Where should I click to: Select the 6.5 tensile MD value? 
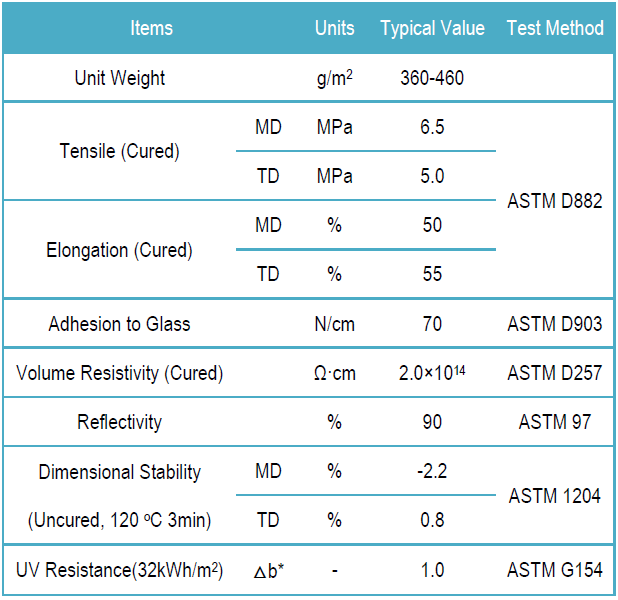click(432, 128)
